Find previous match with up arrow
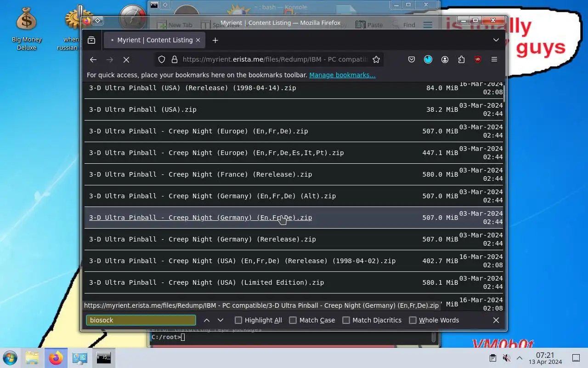588x368 pixels. (x=207, y=320)
